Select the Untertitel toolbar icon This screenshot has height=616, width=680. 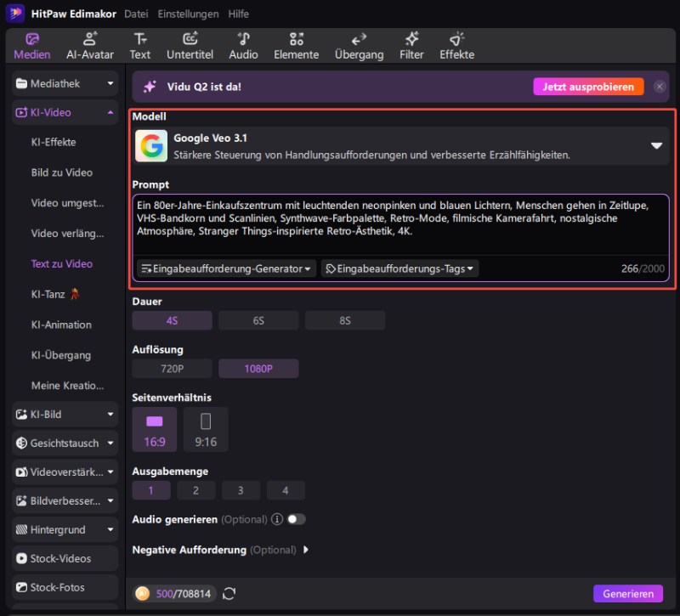189,46
